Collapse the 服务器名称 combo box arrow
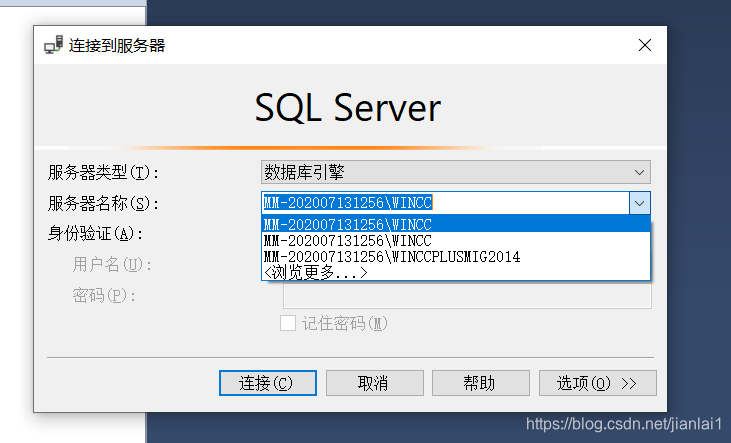Viewport: 731px width, 443px height. [x=640, y=203]
